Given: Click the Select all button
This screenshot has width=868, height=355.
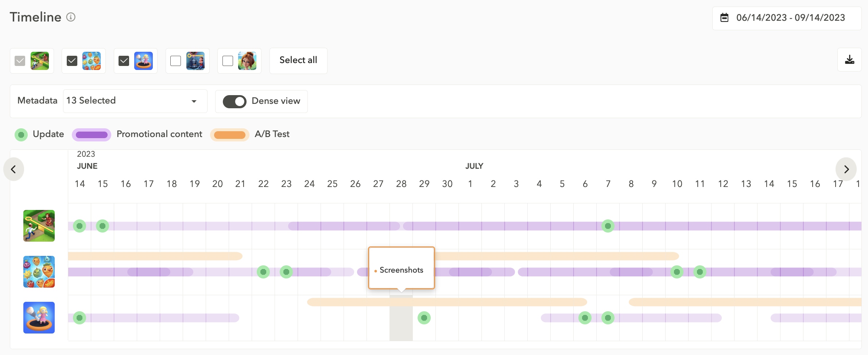Looking at the screenshot, I should 298,60.
